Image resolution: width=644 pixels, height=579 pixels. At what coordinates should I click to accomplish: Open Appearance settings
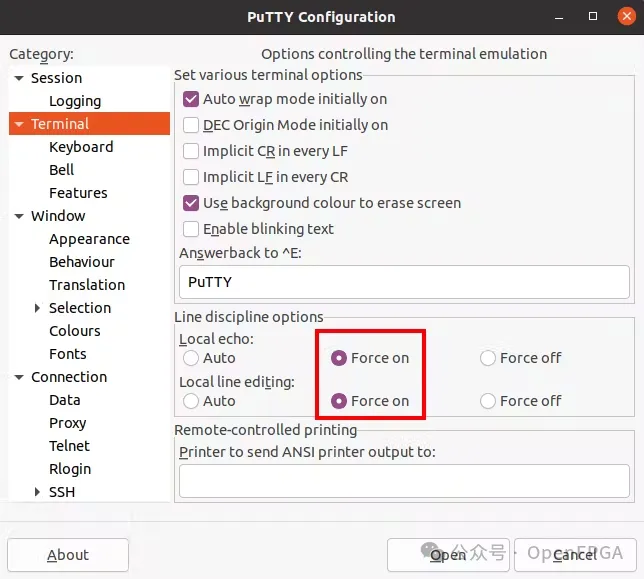(90, 239)
